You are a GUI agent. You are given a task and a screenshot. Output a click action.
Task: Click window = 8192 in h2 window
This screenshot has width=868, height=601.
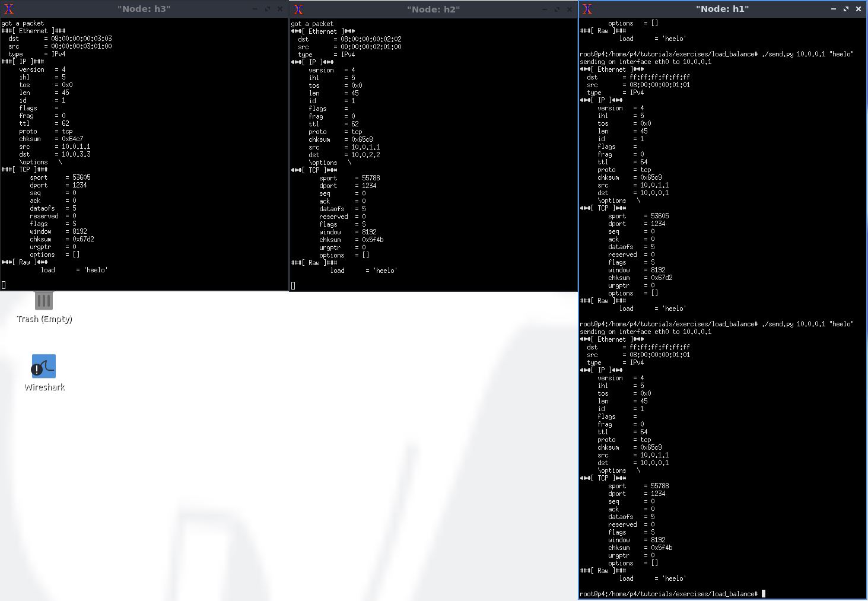click(x=348, y=232)
